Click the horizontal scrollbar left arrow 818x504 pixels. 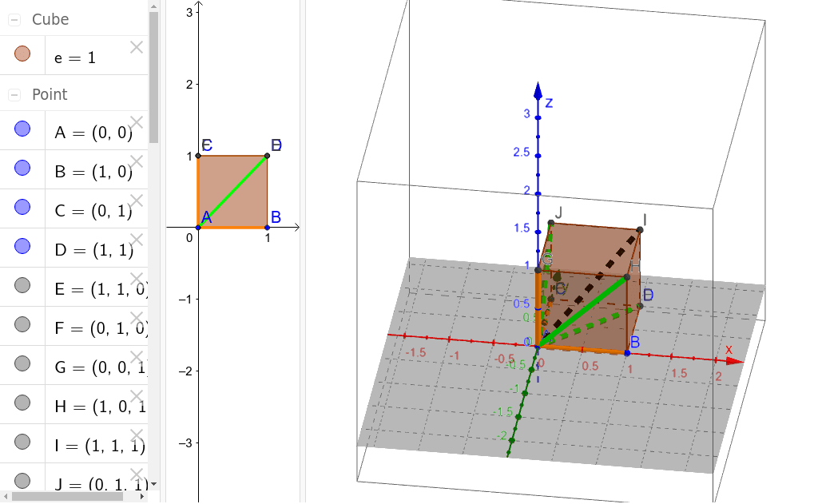click(6, 497)
